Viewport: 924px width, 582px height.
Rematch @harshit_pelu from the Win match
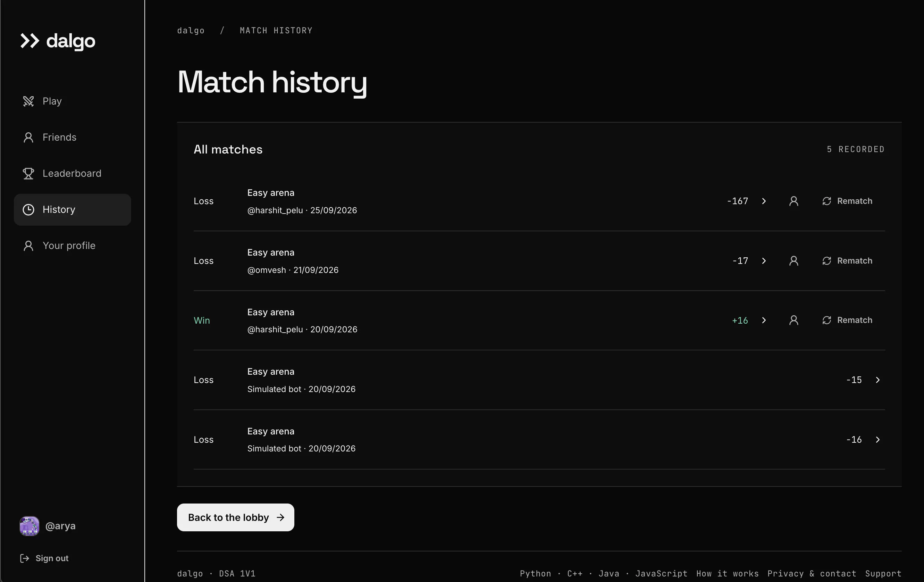847,320
